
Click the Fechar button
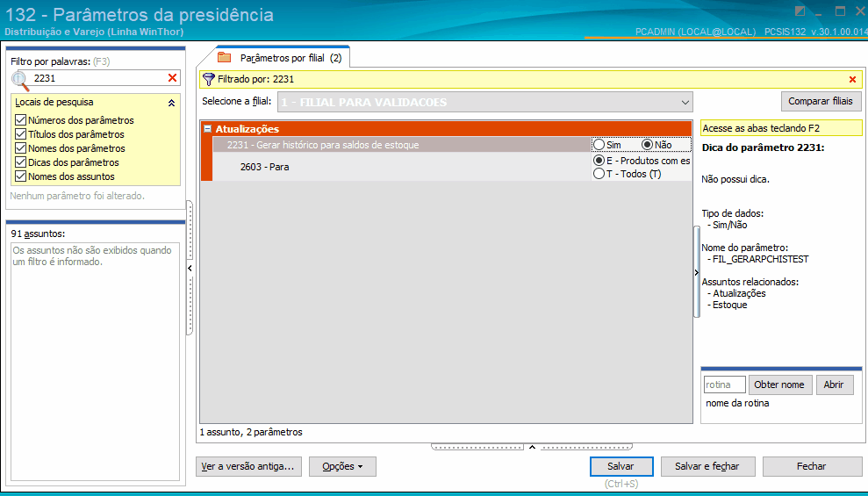click(811, 466)
